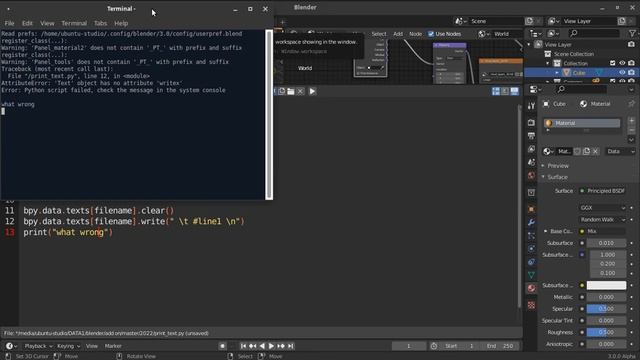Viewport: 640px width, 360px height.
Task: Open GGX distribution dropdown
Action: tap(602, 208)
